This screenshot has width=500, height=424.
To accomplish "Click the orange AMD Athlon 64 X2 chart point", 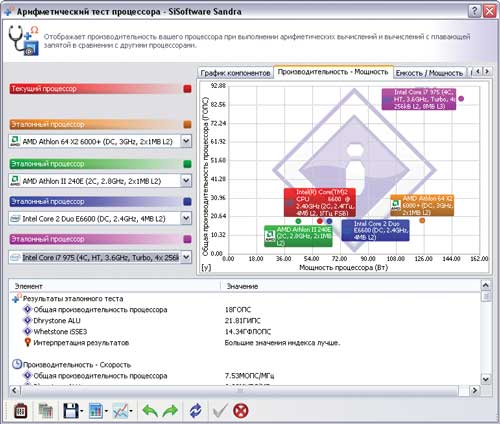I will 422,220.
